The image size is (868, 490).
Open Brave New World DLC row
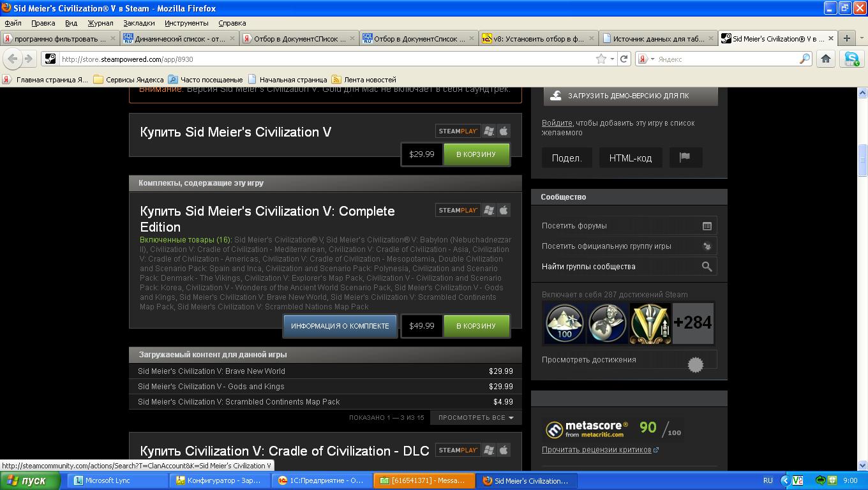click(x=325, y=371)
